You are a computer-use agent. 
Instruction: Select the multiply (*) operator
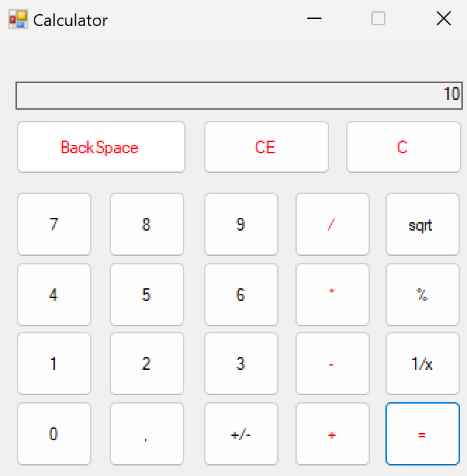[333, 295]
